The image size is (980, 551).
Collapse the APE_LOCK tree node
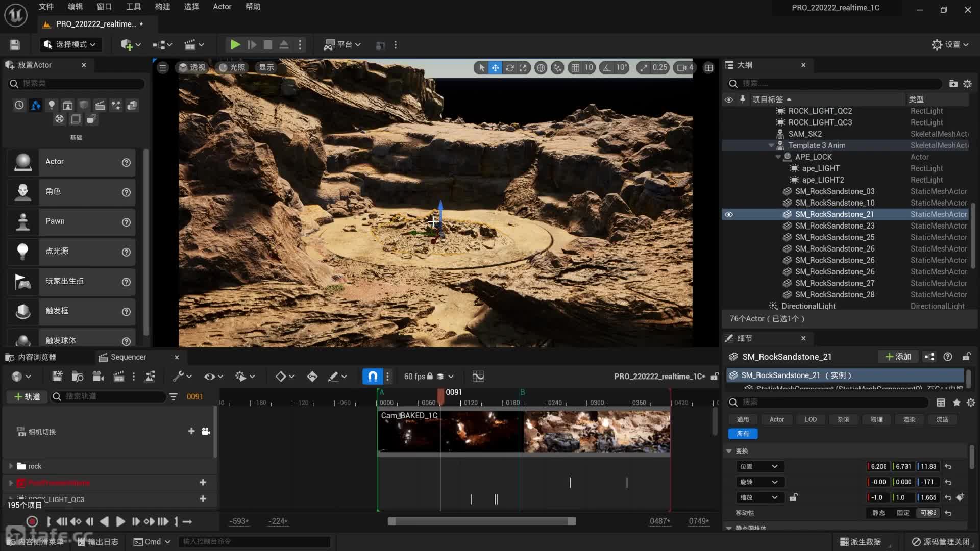[x=778, y=157]
